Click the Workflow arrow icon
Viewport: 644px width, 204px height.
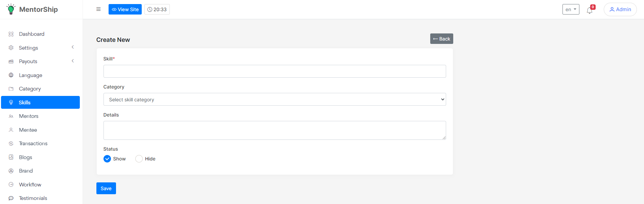tap(11, 184)
